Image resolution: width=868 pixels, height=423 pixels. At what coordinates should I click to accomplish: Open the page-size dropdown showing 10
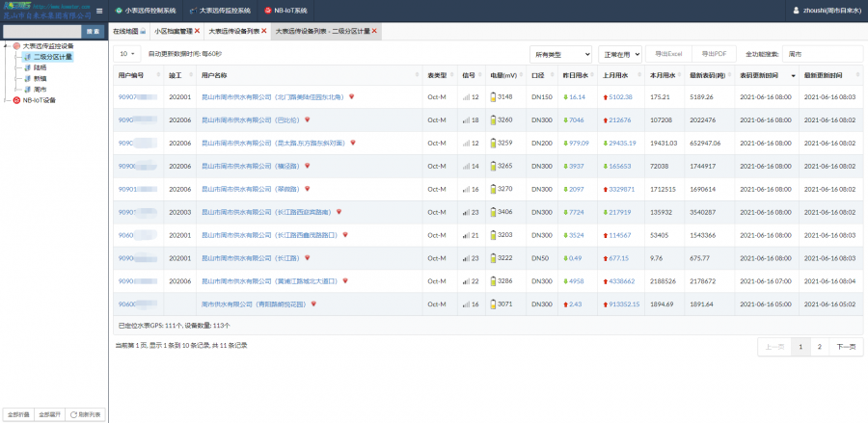pos(127,54)
